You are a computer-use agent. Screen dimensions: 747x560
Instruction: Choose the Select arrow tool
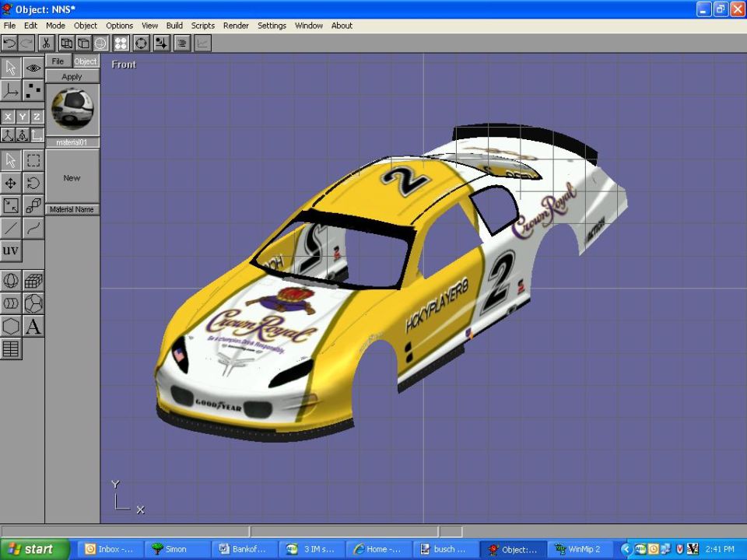[10, 160]
